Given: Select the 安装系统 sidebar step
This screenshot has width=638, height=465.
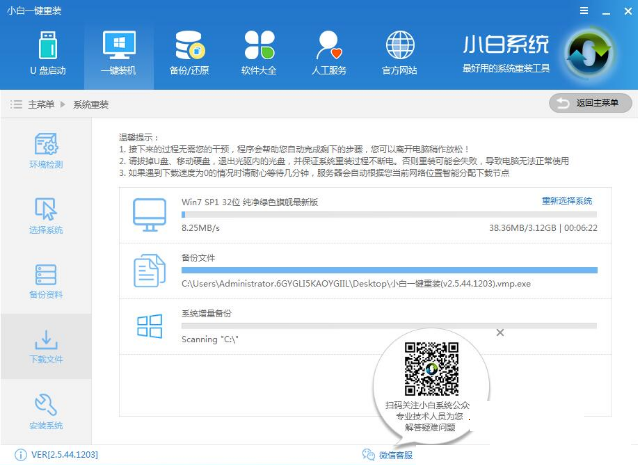Looking at the screenshot, I should pyautogui.click(x=46, y=410).
